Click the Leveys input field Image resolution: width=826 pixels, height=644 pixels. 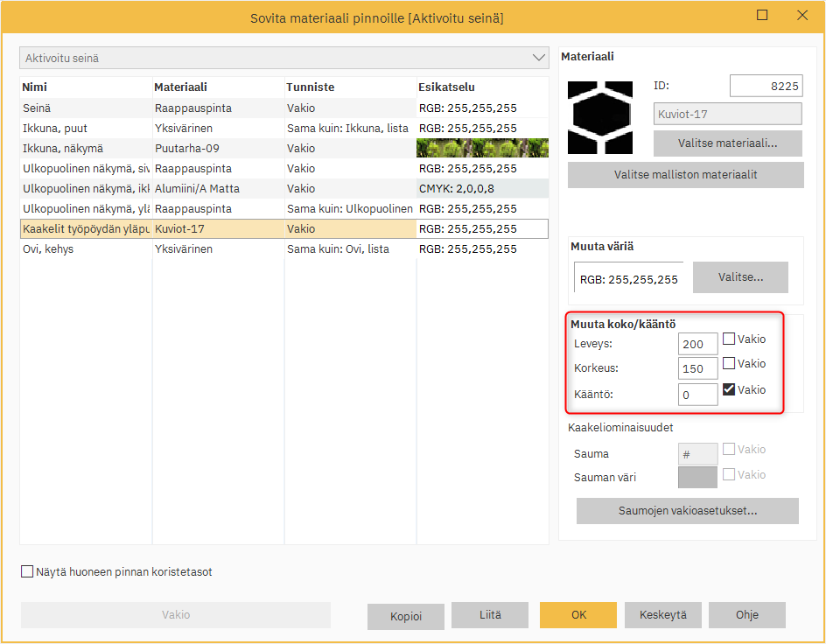697,344
